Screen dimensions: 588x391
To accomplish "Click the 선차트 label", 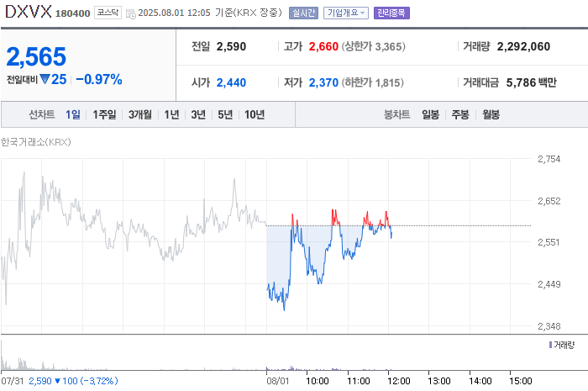I will [42, 114].
